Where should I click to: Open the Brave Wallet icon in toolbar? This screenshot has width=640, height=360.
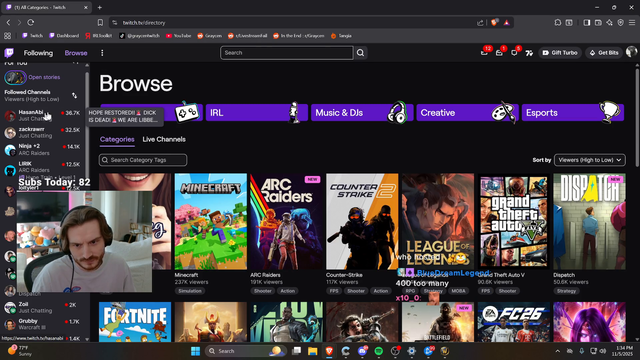point(598,22)
